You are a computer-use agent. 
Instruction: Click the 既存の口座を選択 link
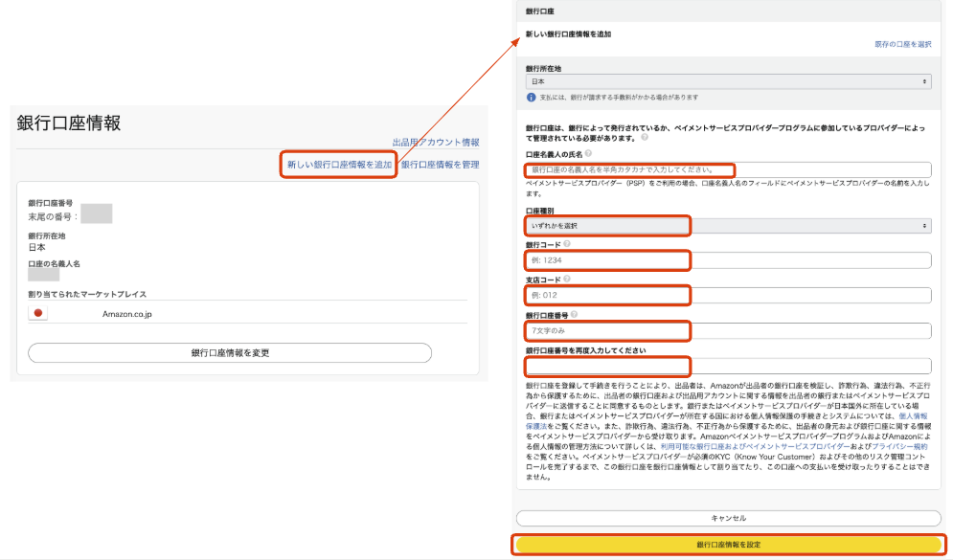[902, 44]
